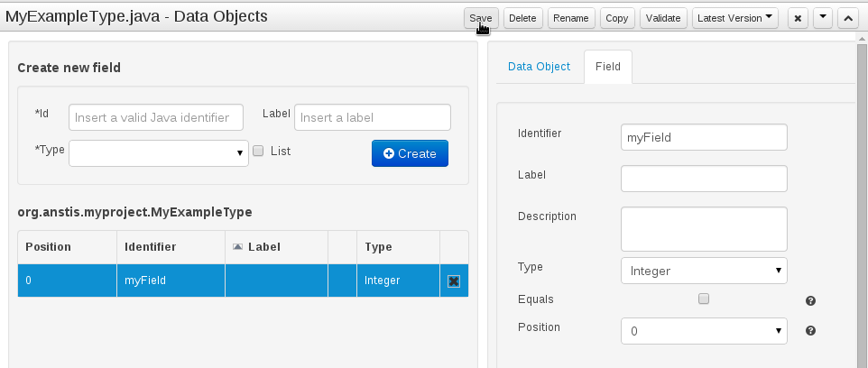Open the Integer Type dropdown in Field tab
Image resolution: width=868 pixels, height=368 pixels.
point(704,271)
